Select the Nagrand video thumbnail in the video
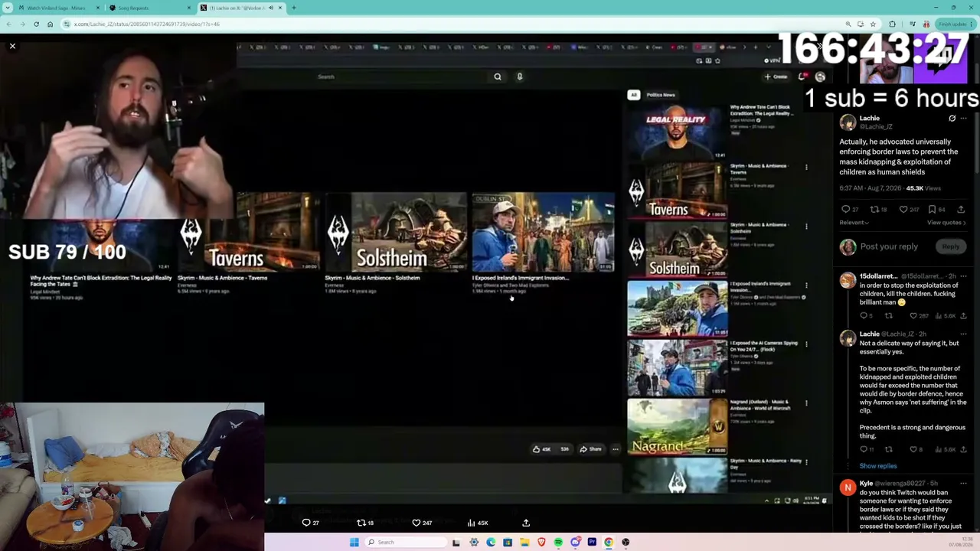The width and height of the screenshot is (980, 551). click(678, 426)
